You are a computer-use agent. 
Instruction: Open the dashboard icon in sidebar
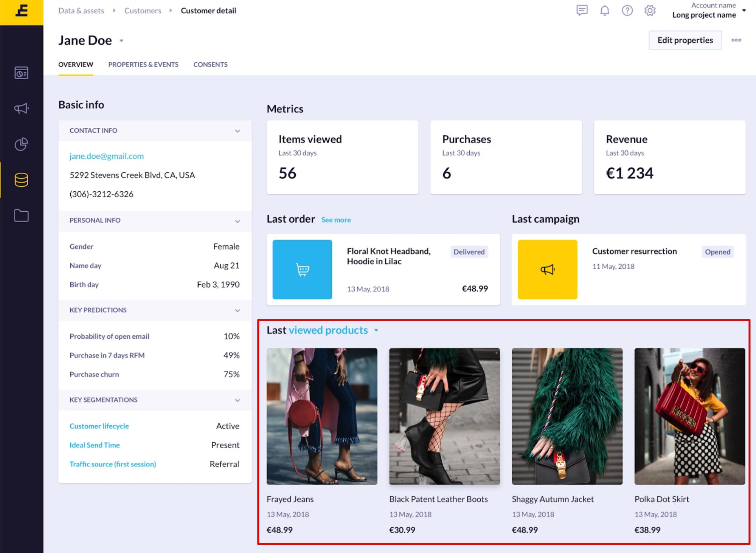(x=21, y=73)
